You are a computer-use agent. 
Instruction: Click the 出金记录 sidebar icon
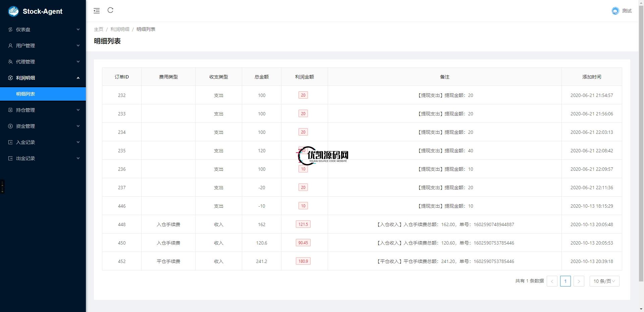(x=10, y=158)
